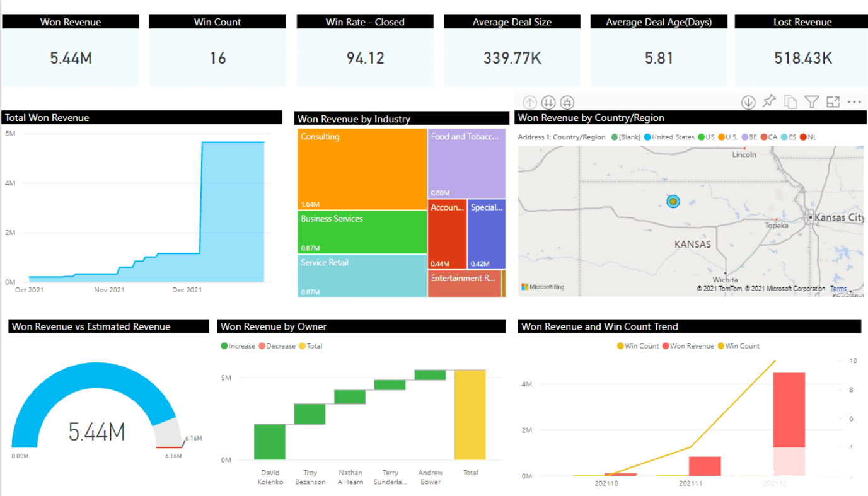Click the Terms link on the map
The image size is (868, 496).
click(x=838, y=289)
